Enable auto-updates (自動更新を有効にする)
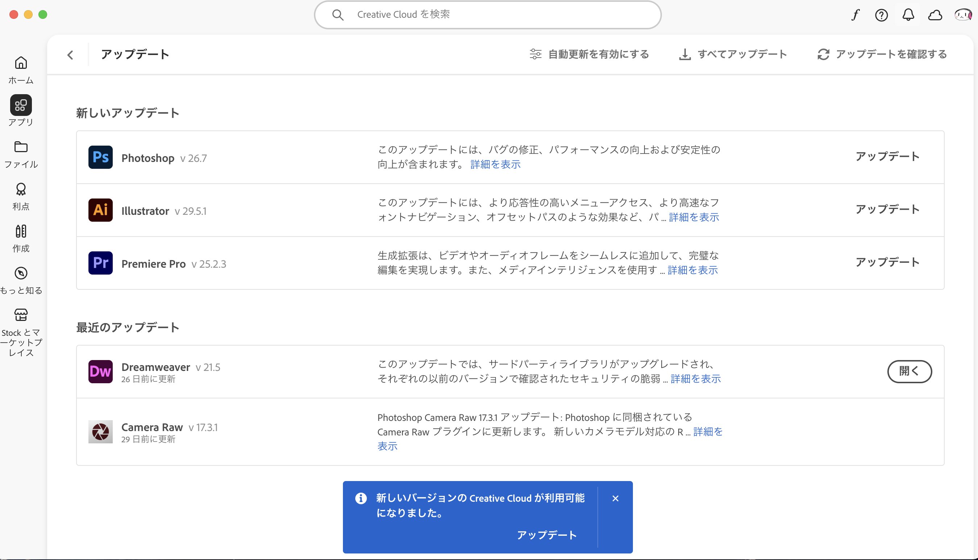This screenshot has width=978, height=560. point(589,54)
